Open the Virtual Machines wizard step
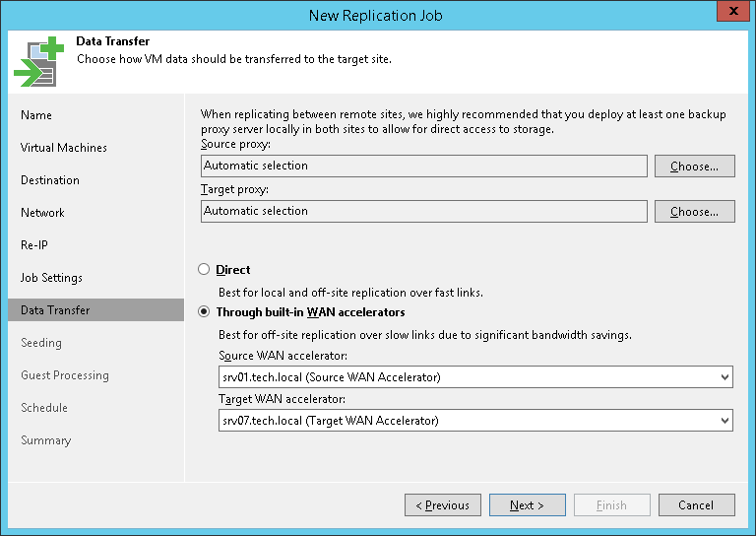 click(64, 148)
